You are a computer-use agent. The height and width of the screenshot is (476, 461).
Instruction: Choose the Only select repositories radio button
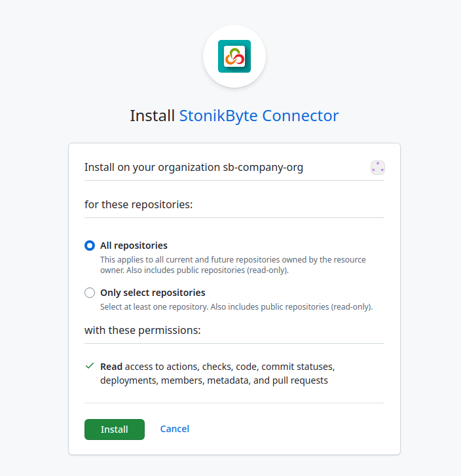click(90, 293)
